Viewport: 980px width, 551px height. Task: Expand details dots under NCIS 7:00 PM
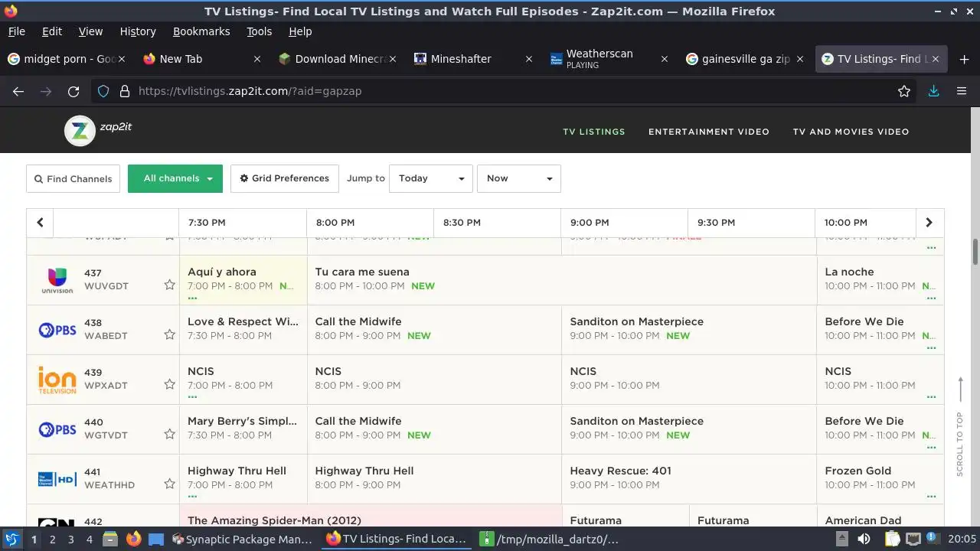(x=192, y=397)
